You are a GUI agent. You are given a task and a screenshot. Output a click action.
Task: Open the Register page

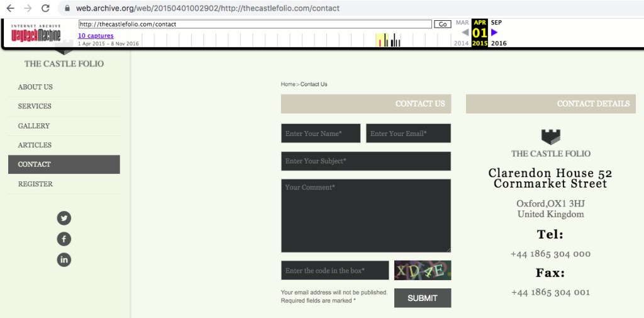(35, 184)
